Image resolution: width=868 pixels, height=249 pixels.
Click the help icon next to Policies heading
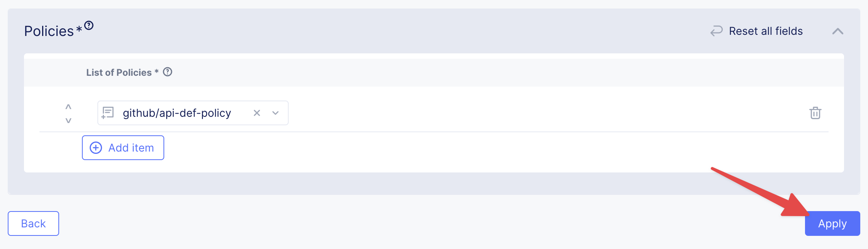point(89,26)
